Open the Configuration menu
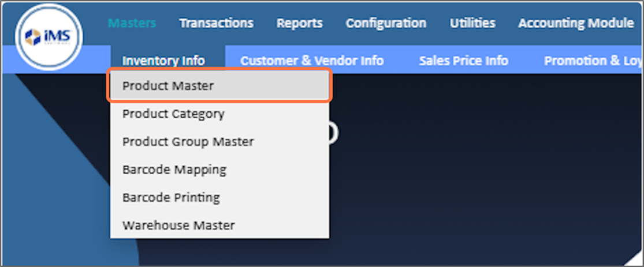644x267 pixels. pyautogui.click(x=386, y=23)
